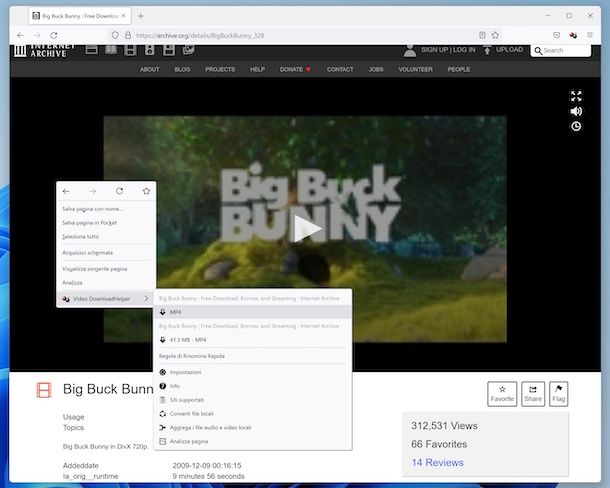This screenshot has height=488, width=610.
Task: Choose Analizza pagina in submenu
Action: coord(253,441)
